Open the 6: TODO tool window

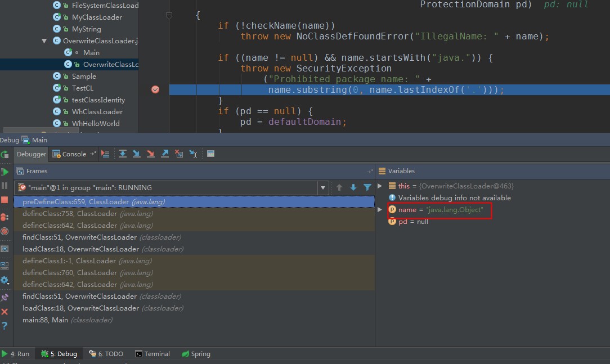pyautogui.click(x=106, y=354)
